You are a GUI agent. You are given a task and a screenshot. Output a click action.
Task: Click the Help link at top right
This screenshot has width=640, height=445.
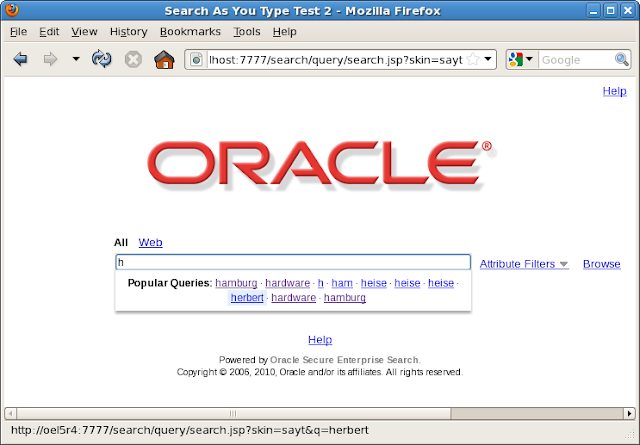(614, 91)
